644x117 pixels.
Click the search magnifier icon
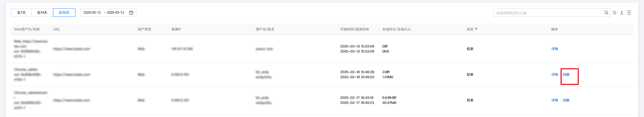point(606,13)
